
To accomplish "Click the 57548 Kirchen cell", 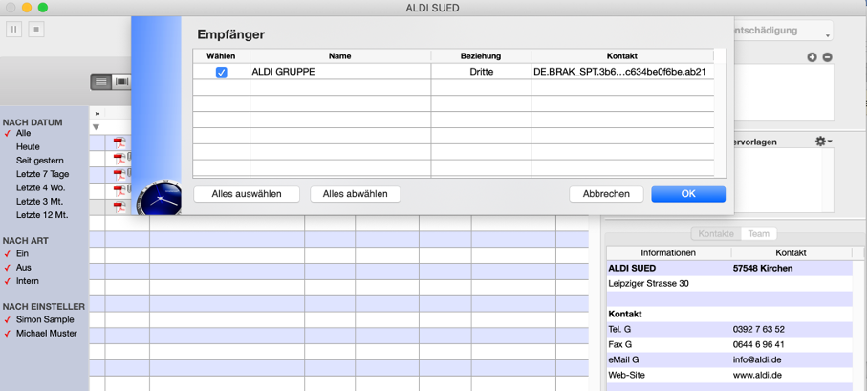I will tap(763, 269).
